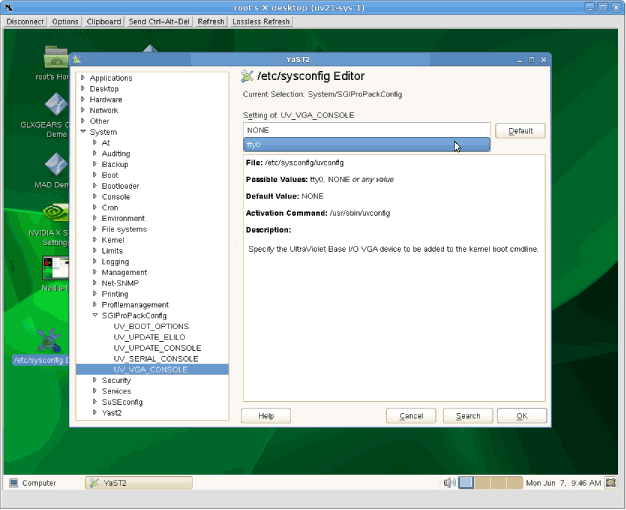The width and height of the screenshot is (626, 510).
Task: Click the Computer menu icon in the taskbar
Action: click(x=14, y=483)
